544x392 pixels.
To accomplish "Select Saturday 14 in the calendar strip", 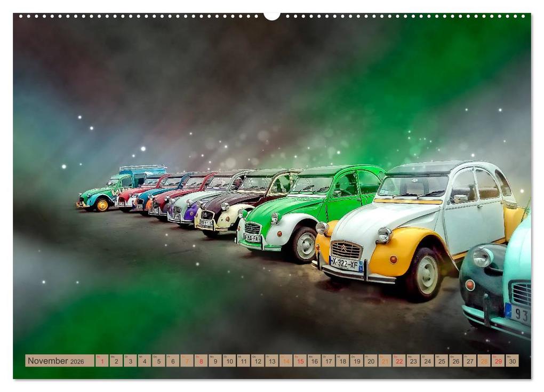I will (x=286, y=361).
